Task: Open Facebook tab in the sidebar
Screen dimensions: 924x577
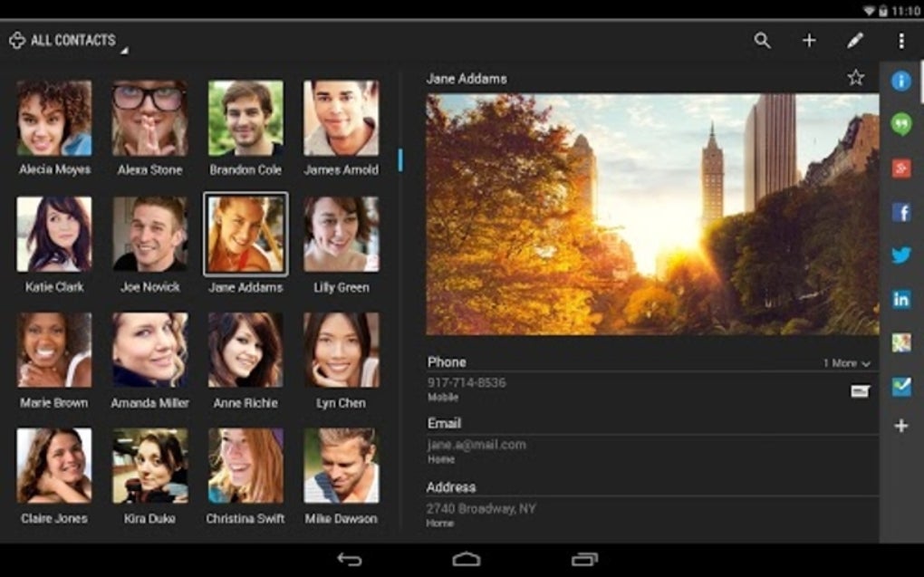Action: pos(901,212)
